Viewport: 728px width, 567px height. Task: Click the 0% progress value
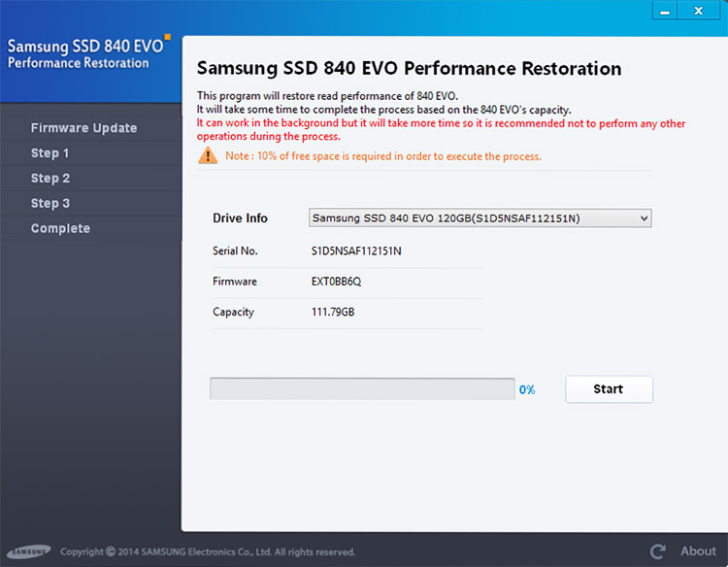tap(527, 389)
